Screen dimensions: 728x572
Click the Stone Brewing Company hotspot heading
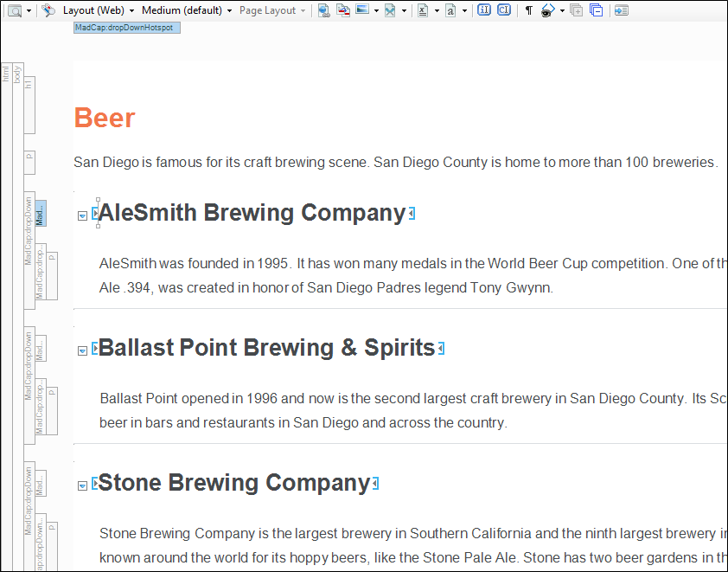click(x=234, y=482)
